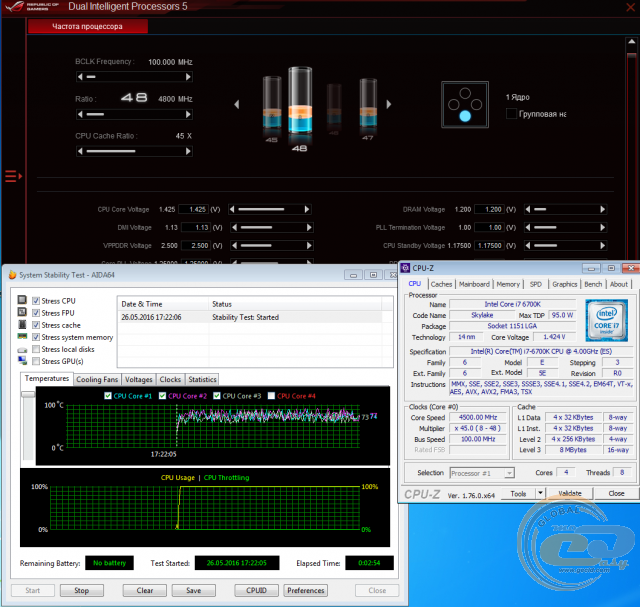Open the Memory tab in CPU-Z
Viewport: 640px width, 607px height.
[508, 284]
